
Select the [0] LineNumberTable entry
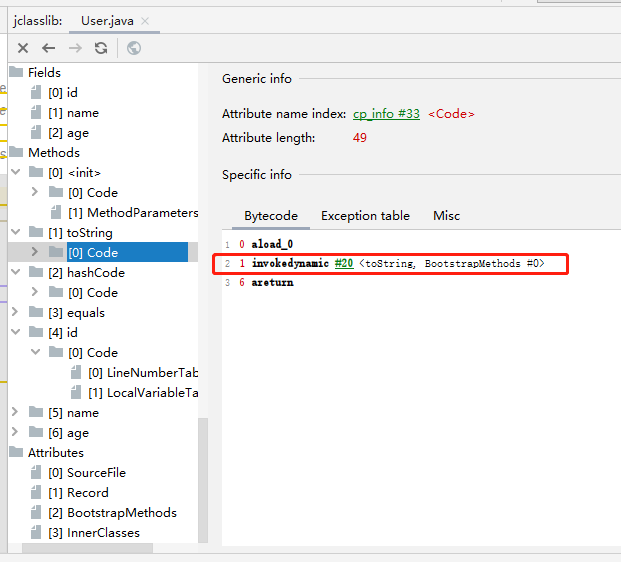coord(143,373)
